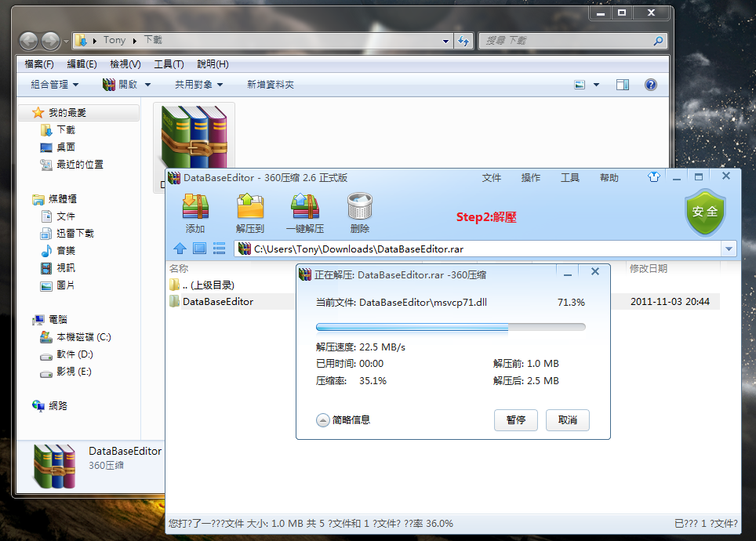The width and height of the screenshot is (756, 541).
Task: Open 下載 under favorites in Explorer sidebar
Action: point(66,129)
